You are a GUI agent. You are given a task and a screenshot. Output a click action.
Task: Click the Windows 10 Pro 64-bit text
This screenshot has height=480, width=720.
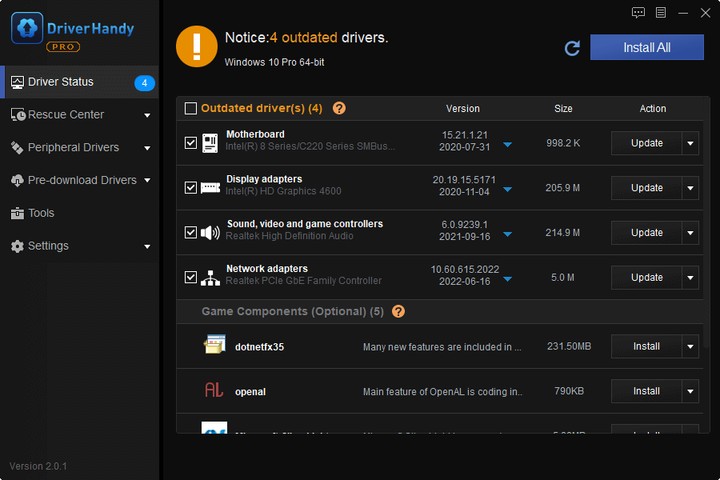click(274, 62)
